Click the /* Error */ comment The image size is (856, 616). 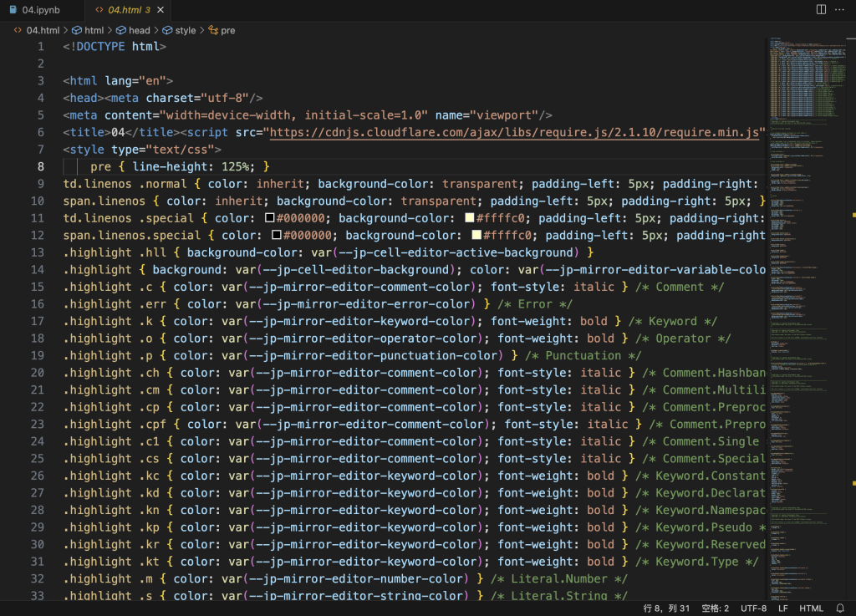coord(535,304)
